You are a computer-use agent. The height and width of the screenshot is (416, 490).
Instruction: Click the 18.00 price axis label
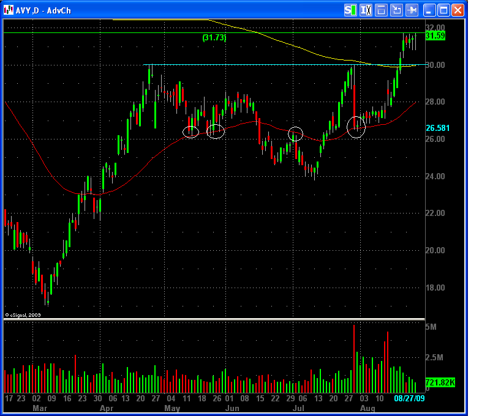tap(435, 287)
